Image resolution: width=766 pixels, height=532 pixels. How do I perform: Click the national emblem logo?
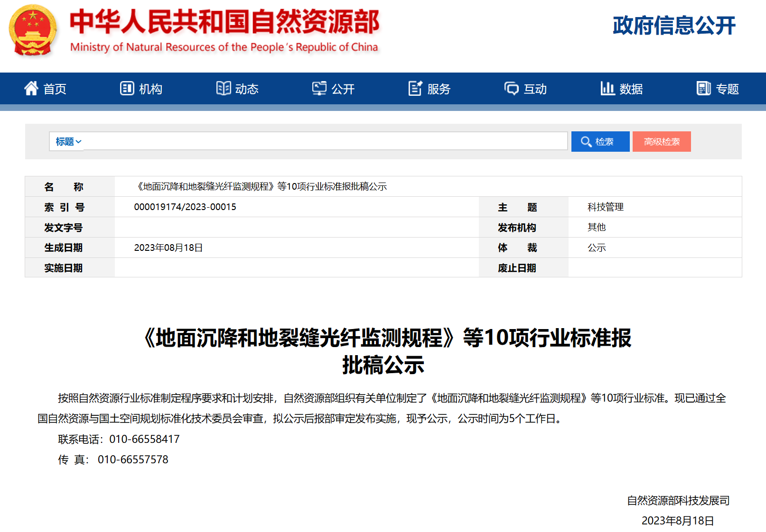[x=33, y=30]
